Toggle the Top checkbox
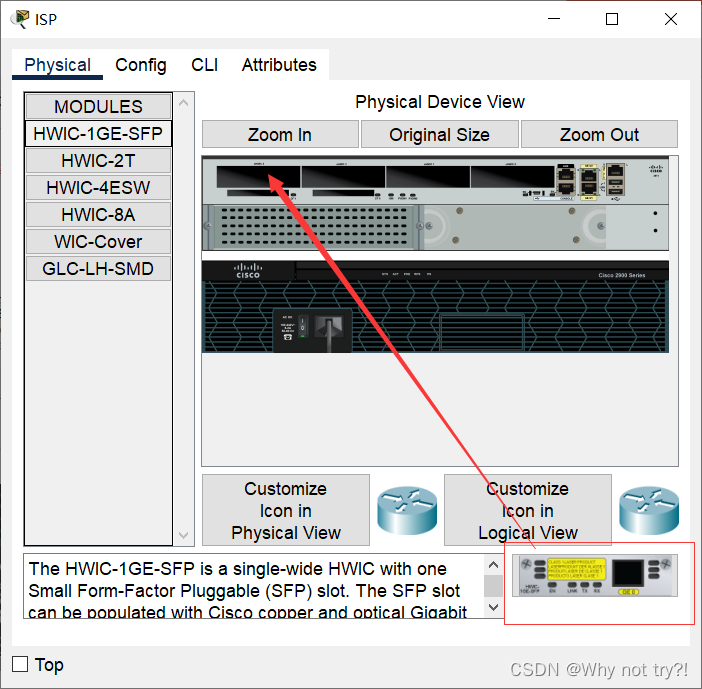702x689 pixels. [20, 664]
